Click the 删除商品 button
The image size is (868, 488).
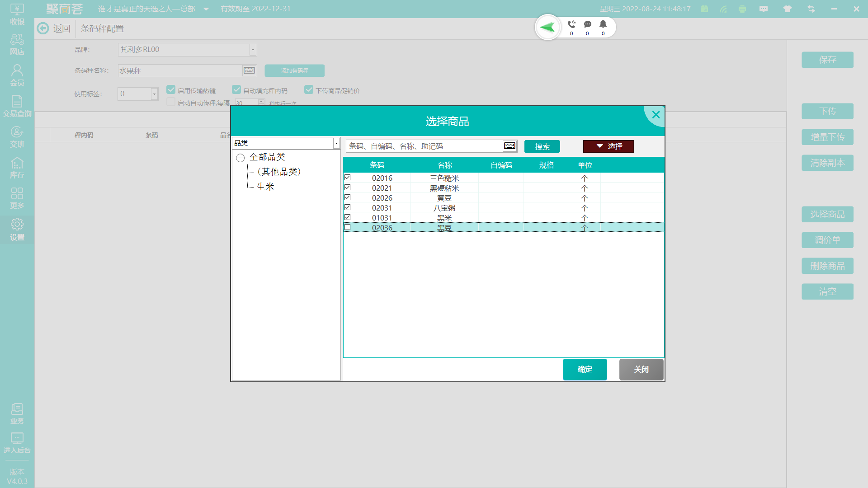[827, 266]
